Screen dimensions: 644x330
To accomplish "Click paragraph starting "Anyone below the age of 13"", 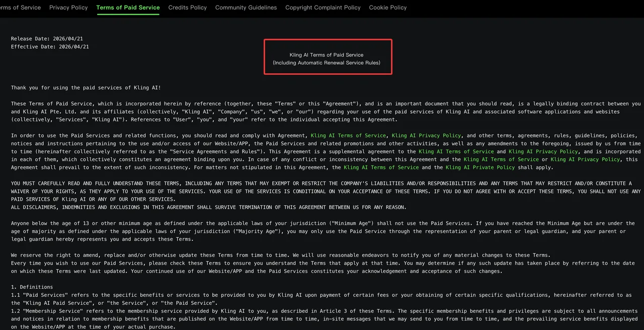I will 323,231.
